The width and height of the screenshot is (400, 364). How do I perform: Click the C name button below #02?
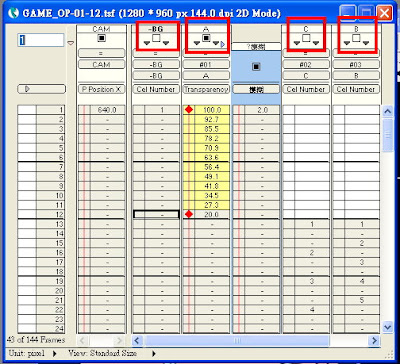click(306, 76)
